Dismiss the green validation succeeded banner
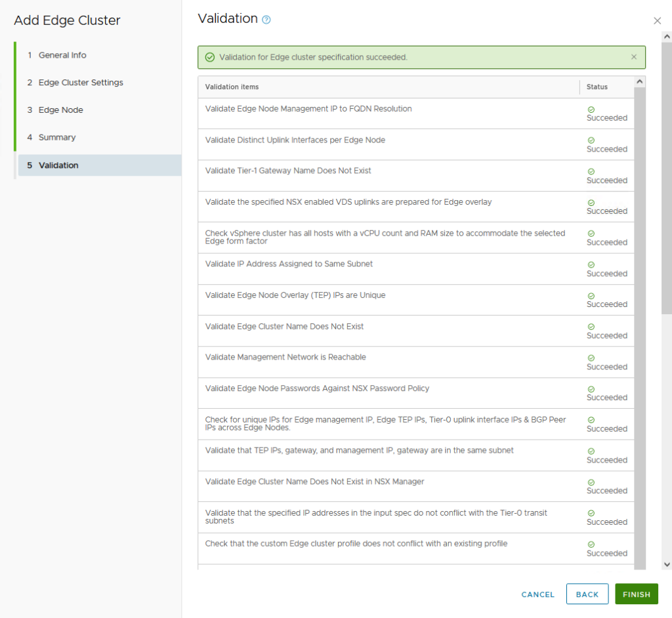The width and height of the screenshot is (672, 618). [x=634, y=57]
